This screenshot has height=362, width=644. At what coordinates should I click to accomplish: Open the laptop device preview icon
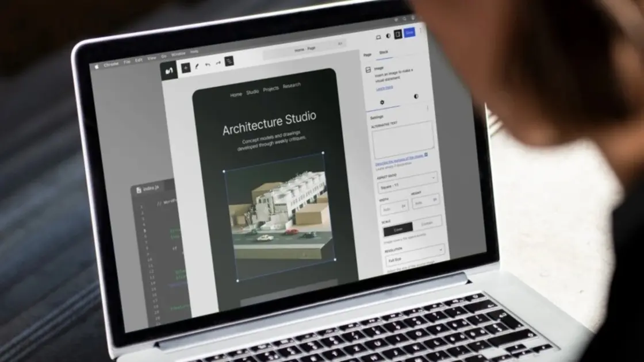[x=378, y=37]
